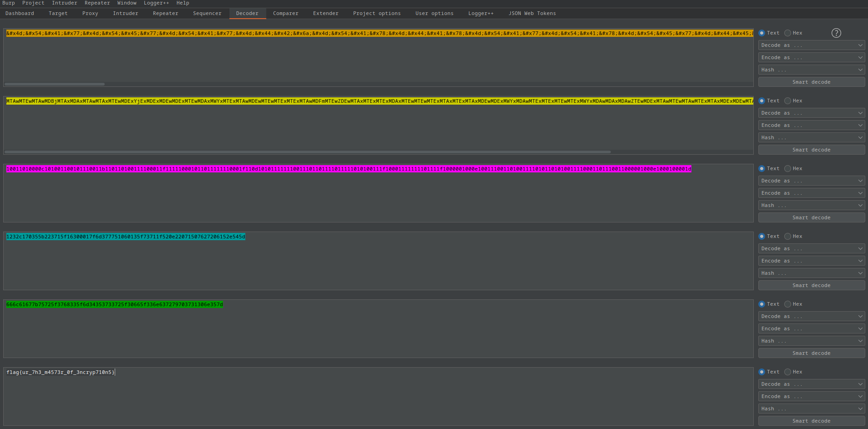Screen dimensions: 868x429
Task: Open the Logger++ menu in menu bar
Action: 156,3
